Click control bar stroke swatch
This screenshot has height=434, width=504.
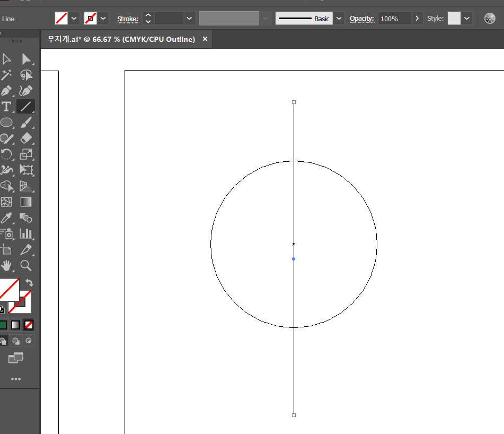click(91, 19)
